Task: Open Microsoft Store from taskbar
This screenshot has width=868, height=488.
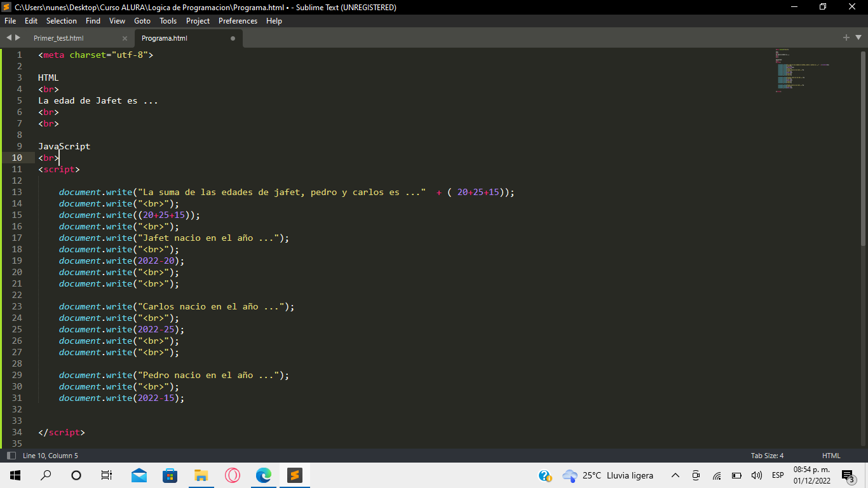Action: point(170,475)
